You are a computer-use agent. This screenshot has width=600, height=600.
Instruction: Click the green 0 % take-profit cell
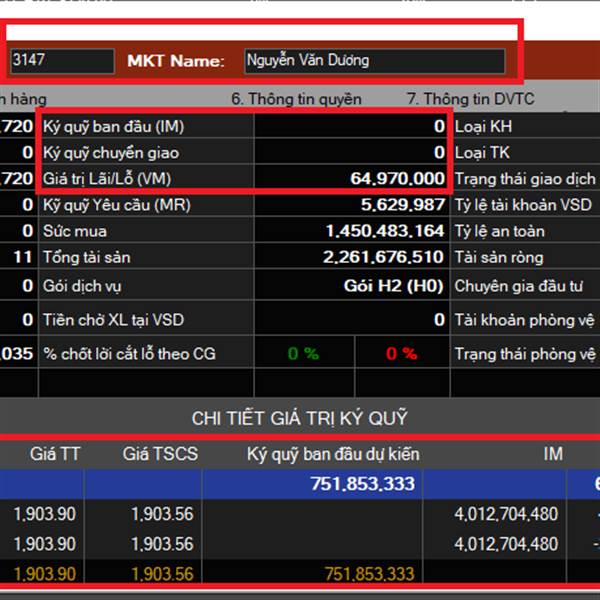[x=303, y=354]
